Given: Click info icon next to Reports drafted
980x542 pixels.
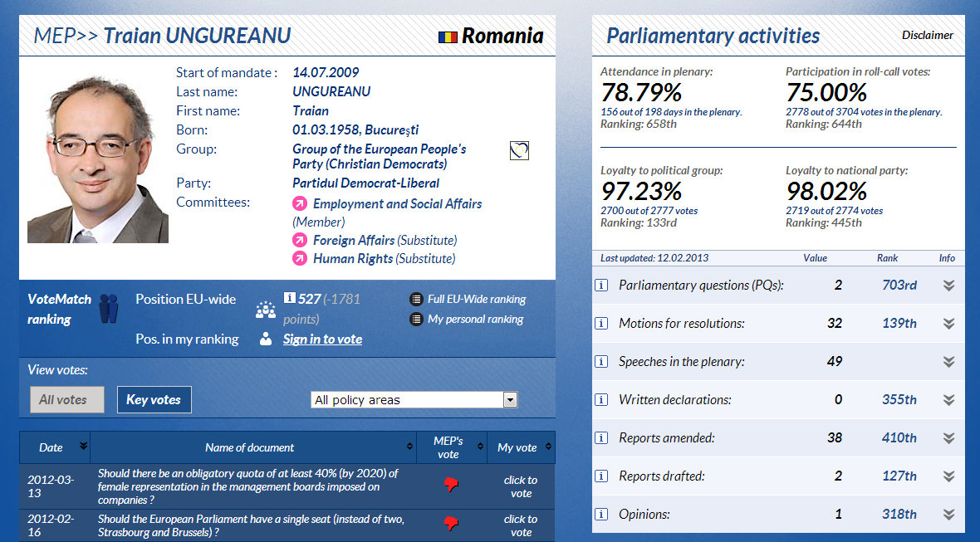Looking at the screenshot, I should point(601,476).
